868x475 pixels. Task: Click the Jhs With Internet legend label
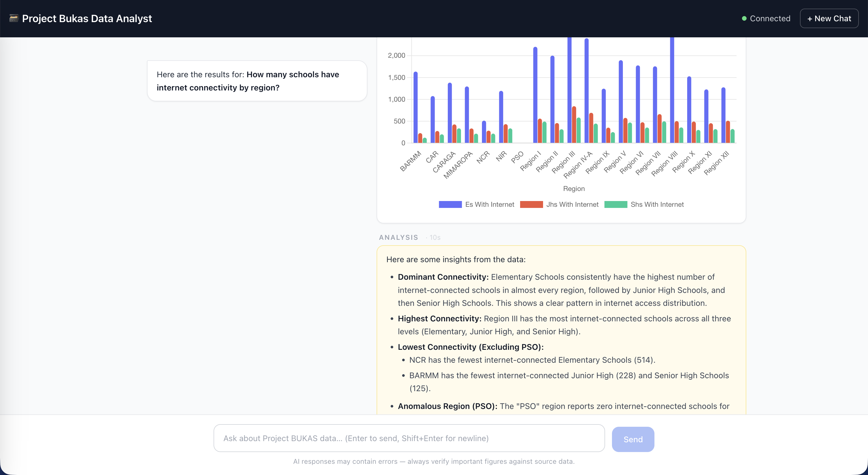572,204
